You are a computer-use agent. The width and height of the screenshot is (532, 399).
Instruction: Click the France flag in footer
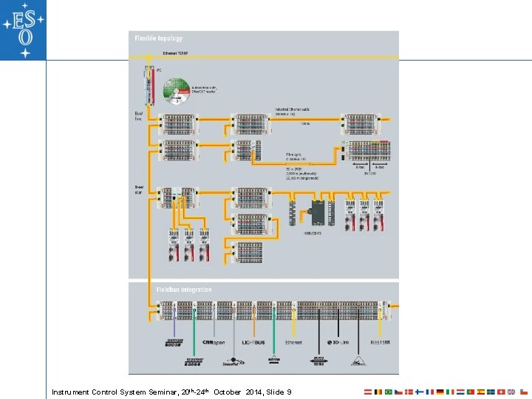coord(430,392)
